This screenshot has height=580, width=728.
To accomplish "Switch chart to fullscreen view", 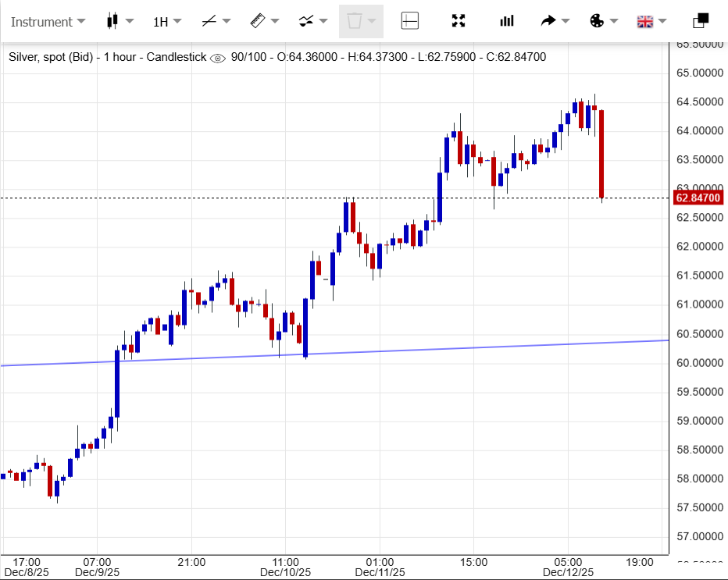I will tap(459, 21).
